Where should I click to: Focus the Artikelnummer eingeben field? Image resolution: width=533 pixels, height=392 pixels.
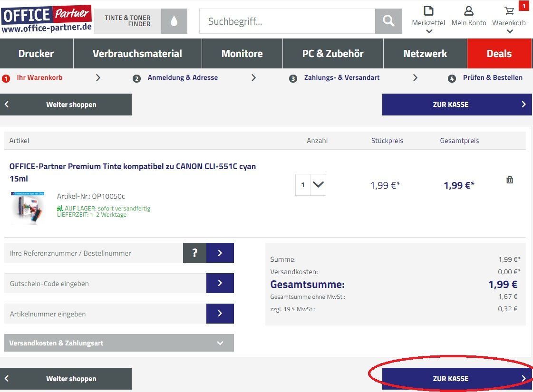(x=106, y=313)
